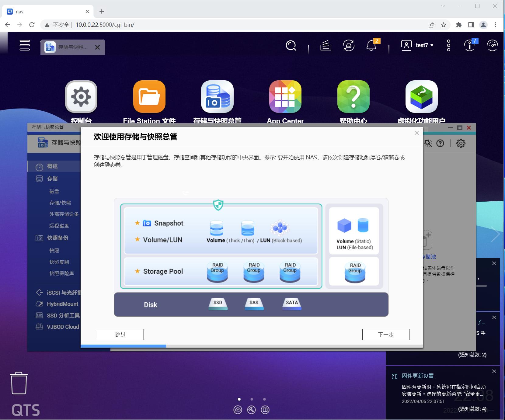This screenshot has height=420, width=505.
Task: Open File Station from the desktop
Action: (x=149, y=97)
